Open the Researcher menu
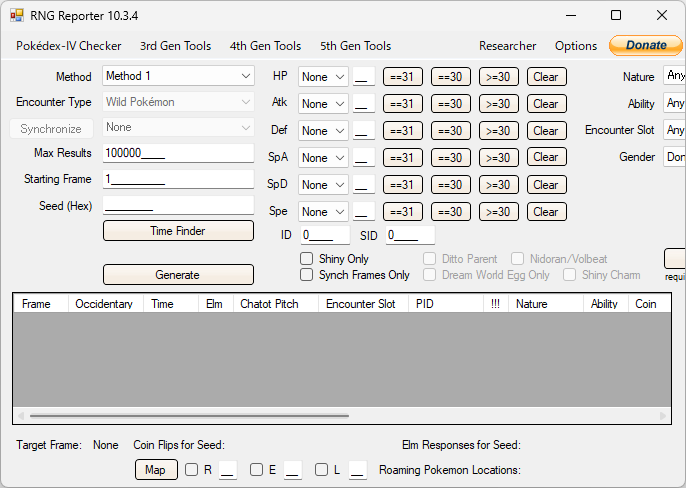 click(x=508, y=46)
